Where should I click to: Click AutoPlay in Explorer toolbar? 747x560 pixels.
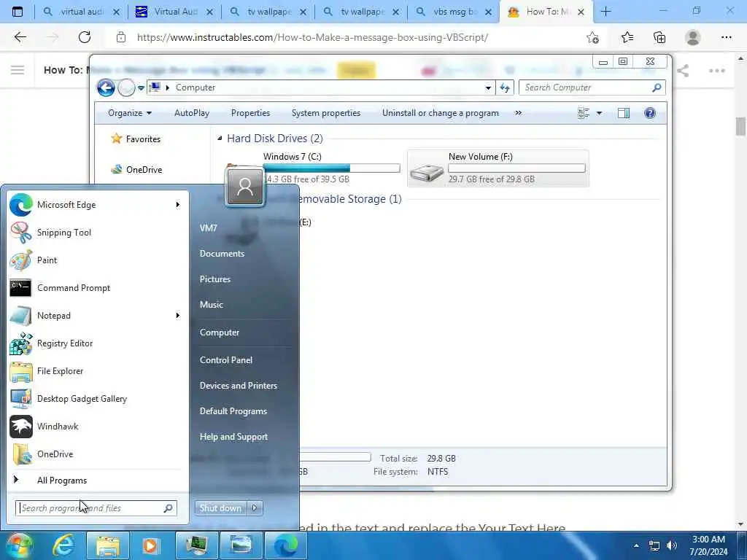pyautogui.click(x=192, y=113)
